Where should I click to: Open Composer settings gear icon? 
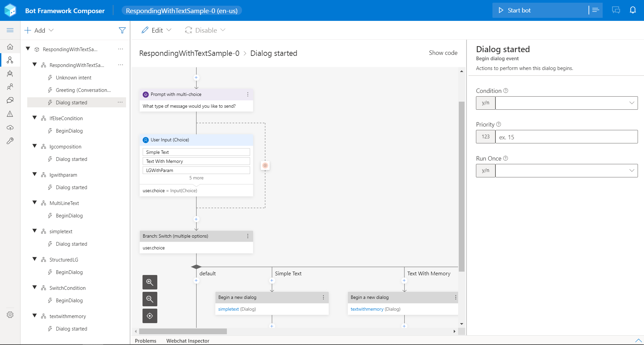click(10, 315)
